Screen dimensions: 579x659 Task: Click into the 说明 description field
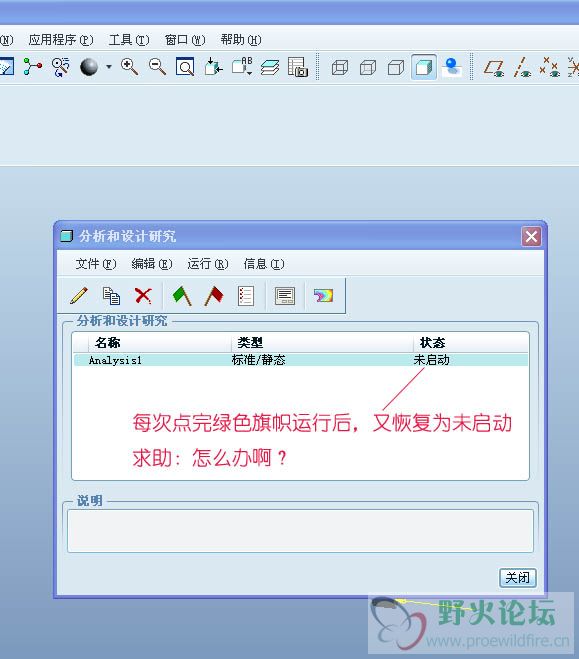[x=300, y=531]
